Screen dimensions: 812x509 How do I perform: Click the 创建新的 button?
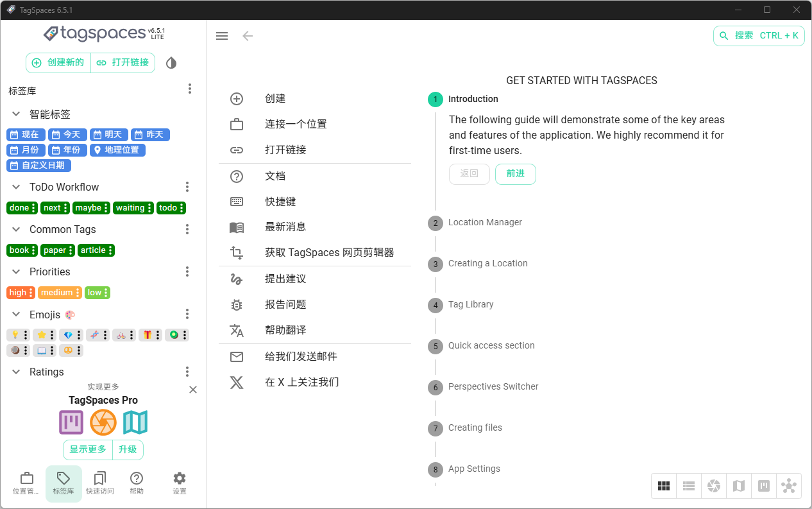tap(58, 63)
